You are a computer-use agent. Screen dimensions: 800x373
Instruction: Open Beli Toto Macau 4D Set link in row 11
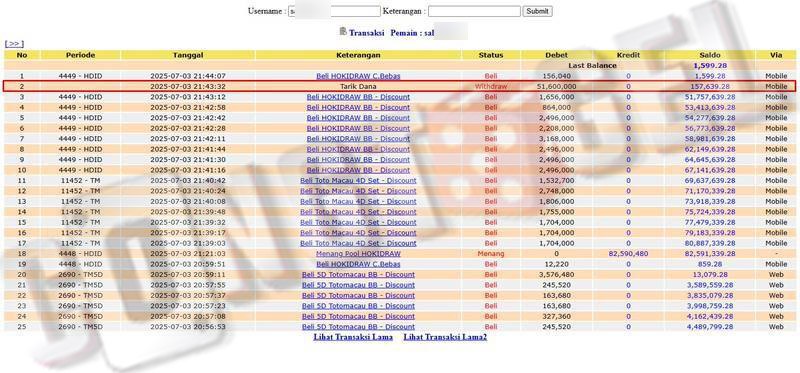point(358,181)
